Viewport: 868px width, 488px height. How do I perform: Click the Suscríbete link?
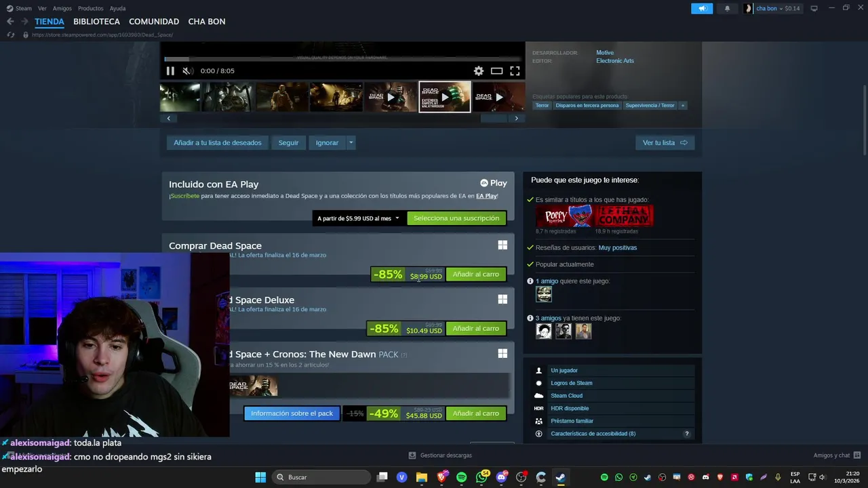click(185, 196)
